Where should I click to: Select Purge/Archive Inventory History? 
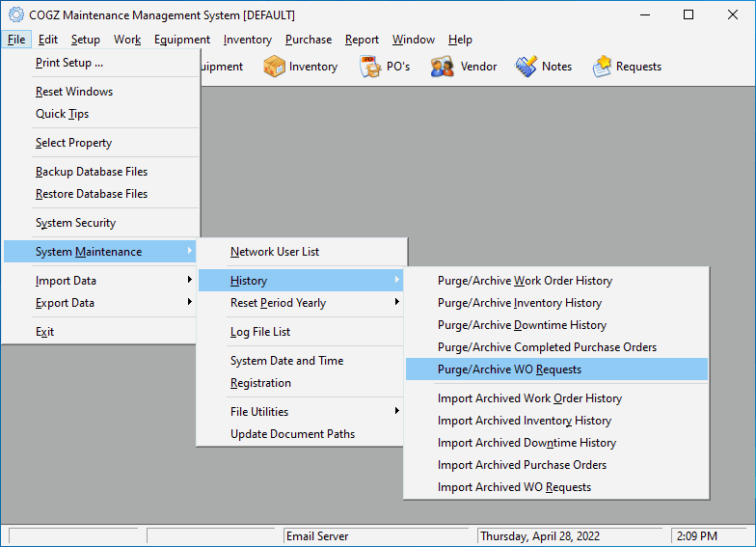pyautogui.click(x=557, y=303)
